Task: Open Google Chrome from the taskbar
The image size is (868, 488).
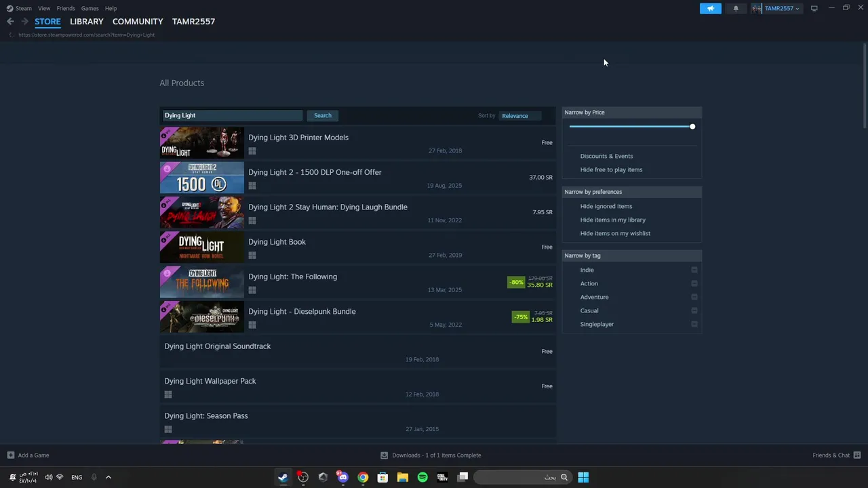Action: [363, 477]
